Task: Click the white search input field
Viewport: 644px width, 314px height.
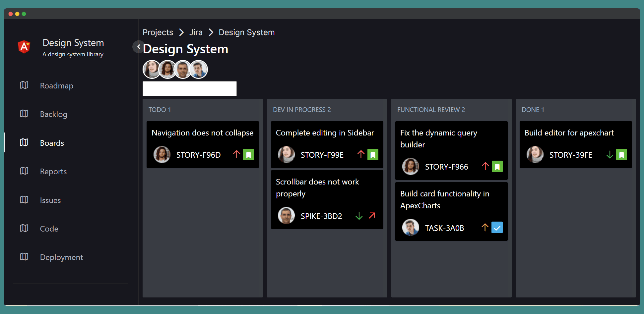Action: pos(189,89)
